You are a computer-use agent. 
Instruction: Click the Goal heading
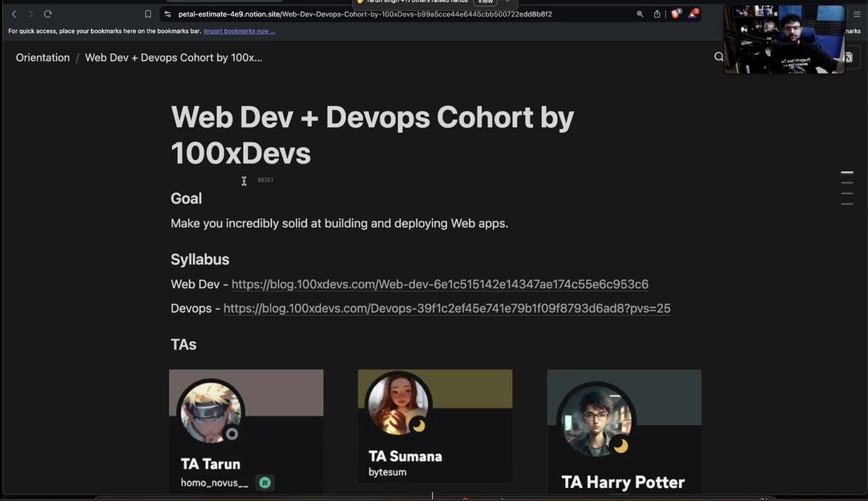(187, 198)
